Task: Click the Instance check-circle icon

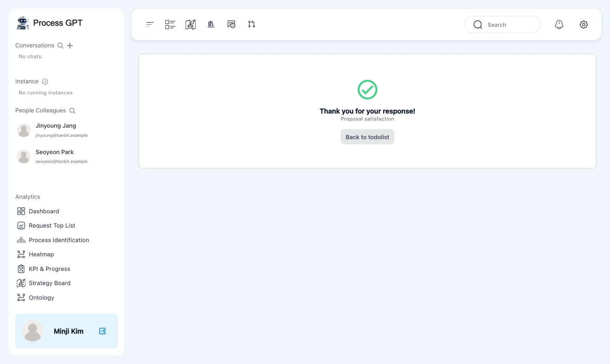Action: point(45,81)
